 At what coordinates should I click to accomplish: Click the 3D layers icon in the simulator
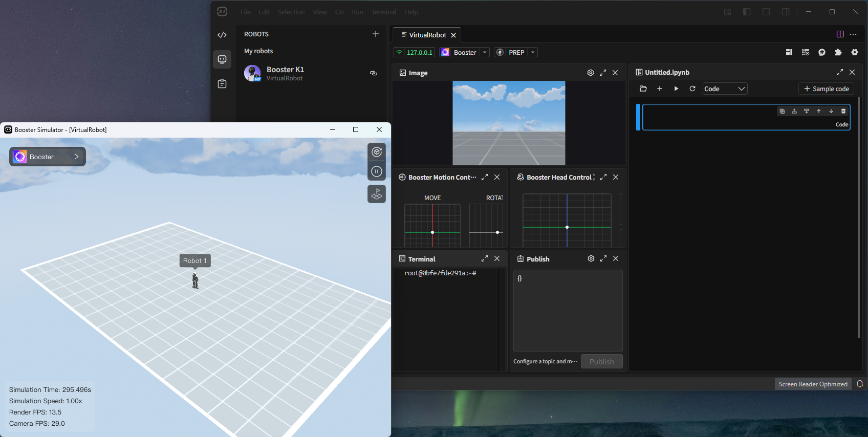coord(377,194)
